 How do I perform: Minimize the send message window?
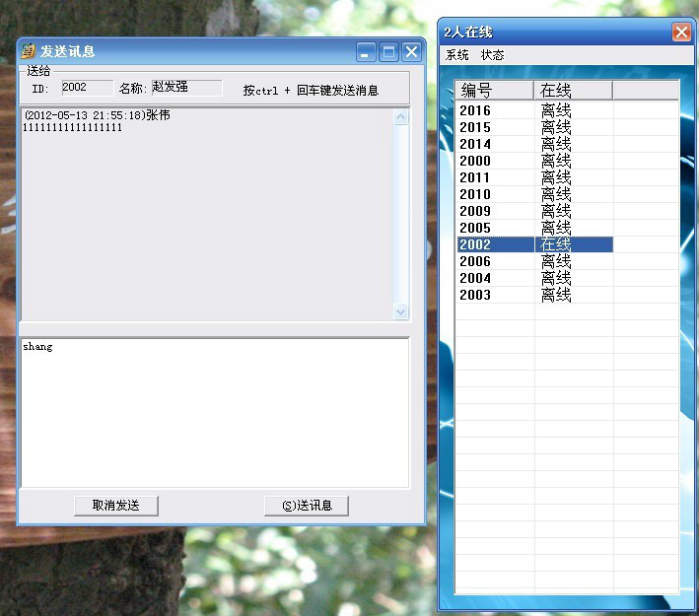pyautogui.click(x=366, y=52)
